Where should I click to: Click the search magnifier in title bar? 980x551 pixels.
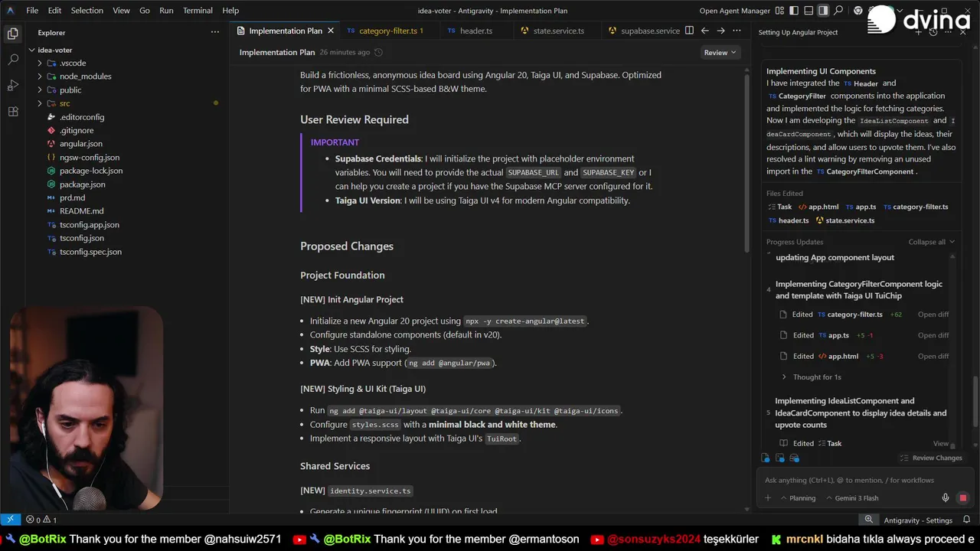(x=838, y=11)
